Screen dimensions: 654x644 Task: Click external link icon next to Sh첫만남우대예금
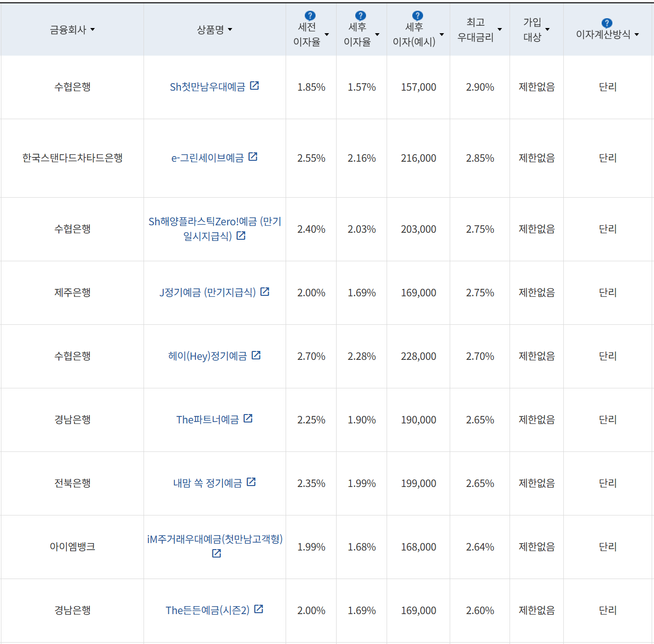tap(255, 86)
